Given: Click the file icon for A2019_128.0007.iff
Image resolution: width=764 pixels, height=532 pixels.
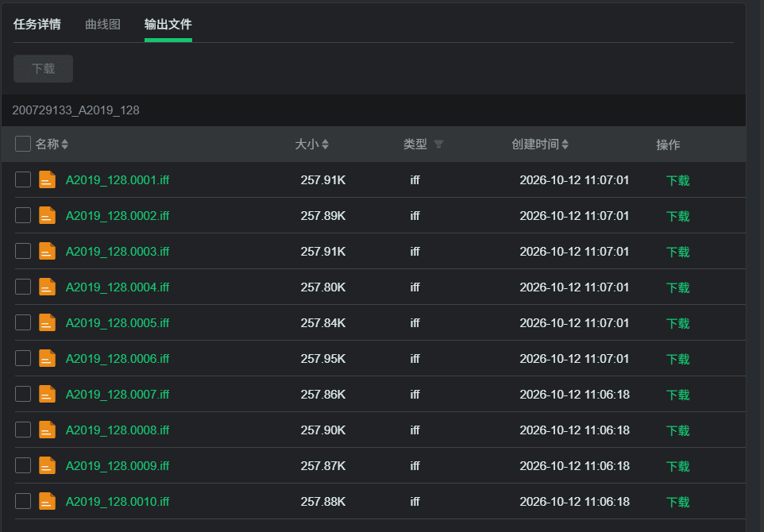Looking at the screenshot, I should point(48,394).
